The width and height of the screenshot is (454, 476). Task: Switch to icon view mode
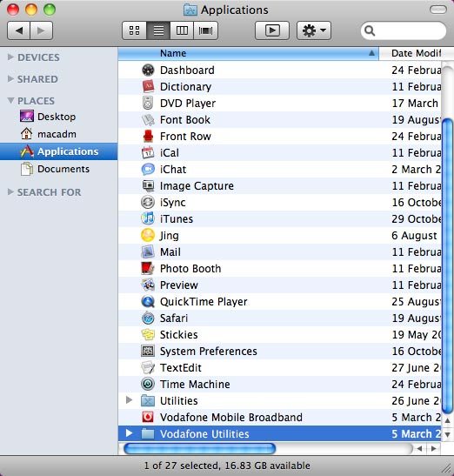click(134, 30)
